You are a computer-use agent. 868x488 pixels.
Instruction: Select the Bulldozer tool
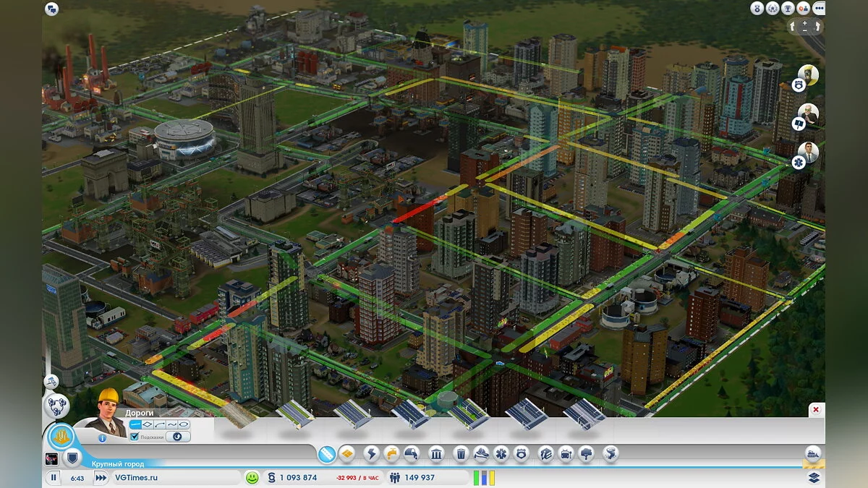click(x=813, y=454)
